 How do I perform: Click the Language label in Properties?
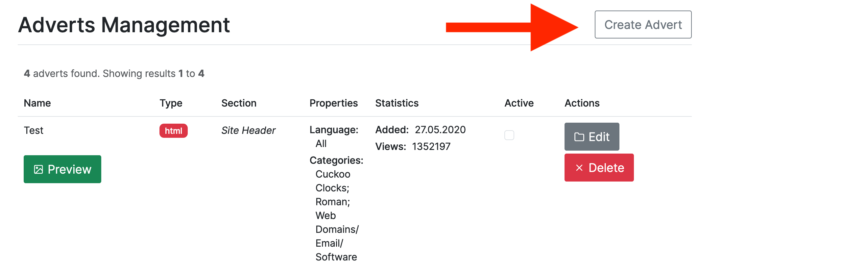[334, 130]
